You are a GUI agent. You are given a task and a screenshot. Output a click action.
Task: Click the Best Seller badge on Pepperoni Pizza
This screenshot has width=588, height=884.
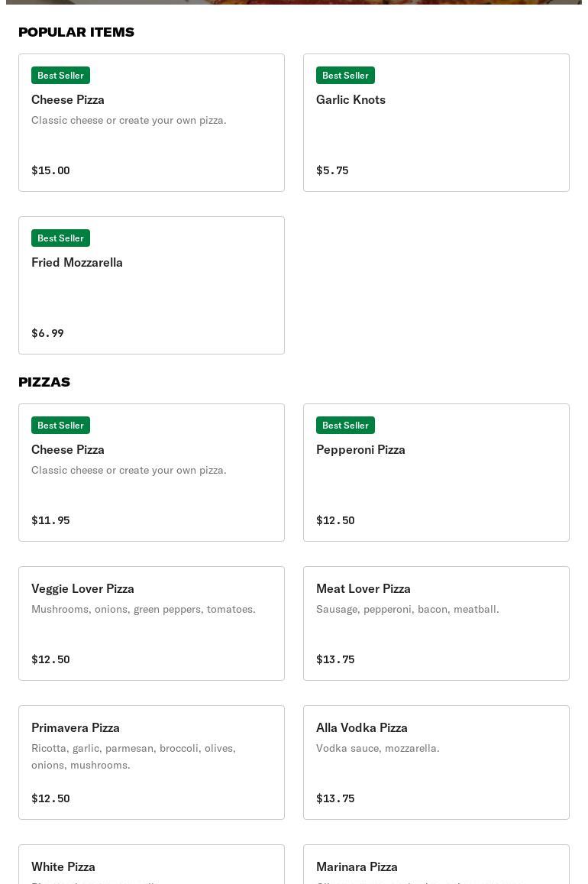pyautogui.click(x=345, y=426)
